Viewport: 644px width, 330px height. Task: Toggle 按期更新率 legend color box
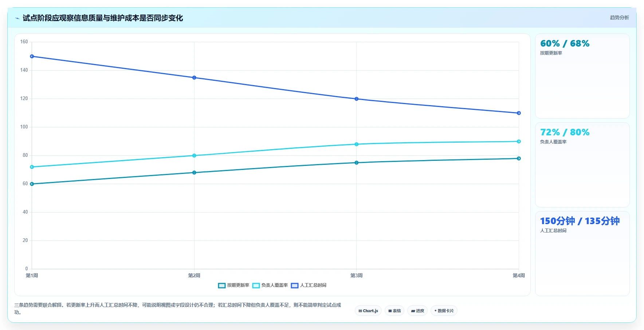coord(222,286)
